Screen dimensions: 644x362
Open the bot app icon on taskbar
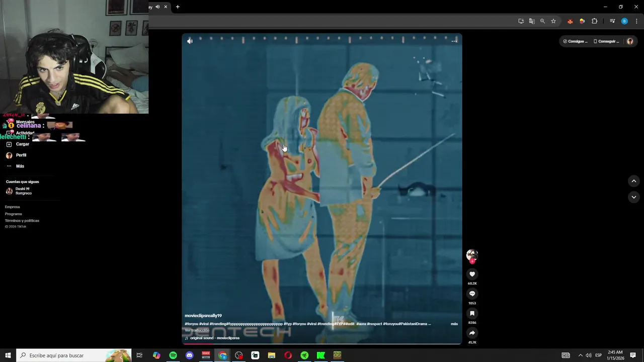tap(255, 355)
